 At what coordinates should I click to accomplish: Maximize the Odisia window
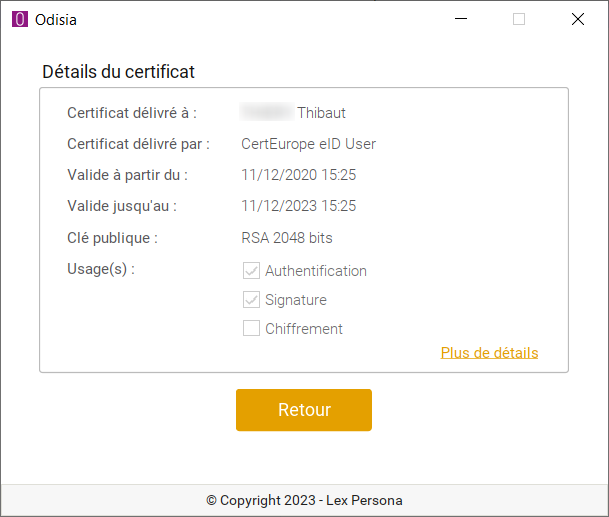(x=519, y=19)
